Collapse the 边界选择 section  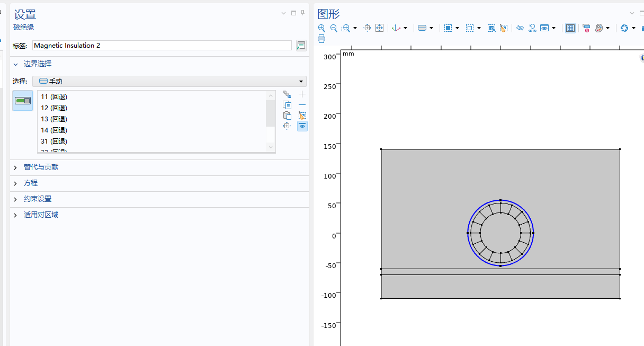15,64
